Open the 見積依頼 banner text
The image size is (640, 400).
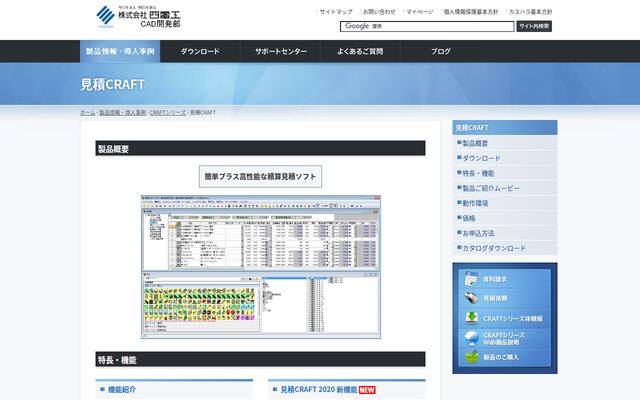click(x=495, y=298)
